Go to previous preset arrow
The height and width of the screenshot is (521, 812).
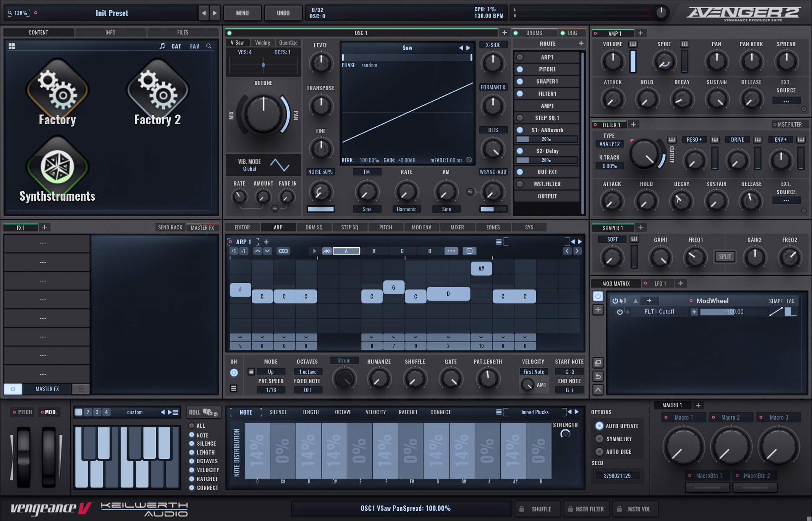click(x=204, y=13)
